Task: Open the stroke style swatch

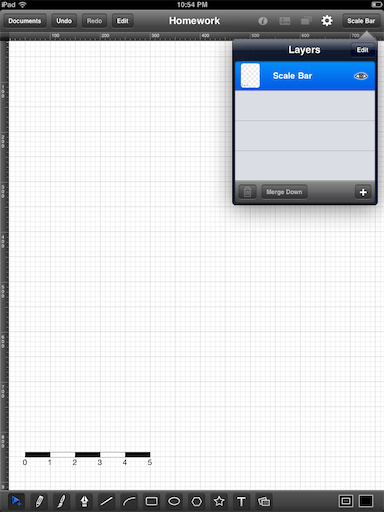Action: [346, 501]
